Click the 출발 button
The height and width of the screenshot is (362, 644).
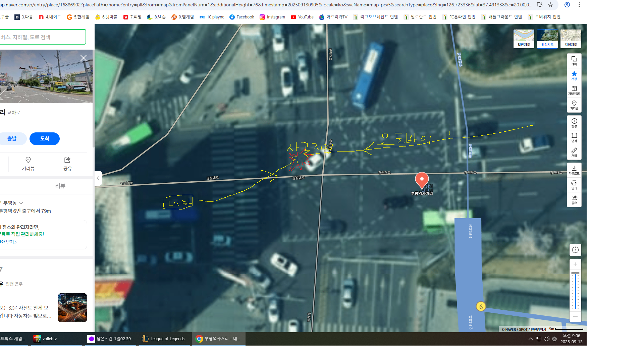12,139
